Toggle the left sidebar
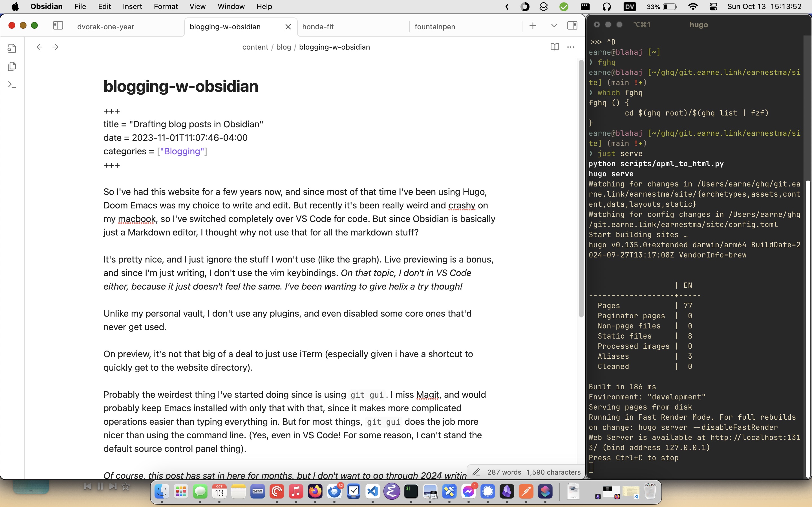812x507 pixels. coord(58,25)
